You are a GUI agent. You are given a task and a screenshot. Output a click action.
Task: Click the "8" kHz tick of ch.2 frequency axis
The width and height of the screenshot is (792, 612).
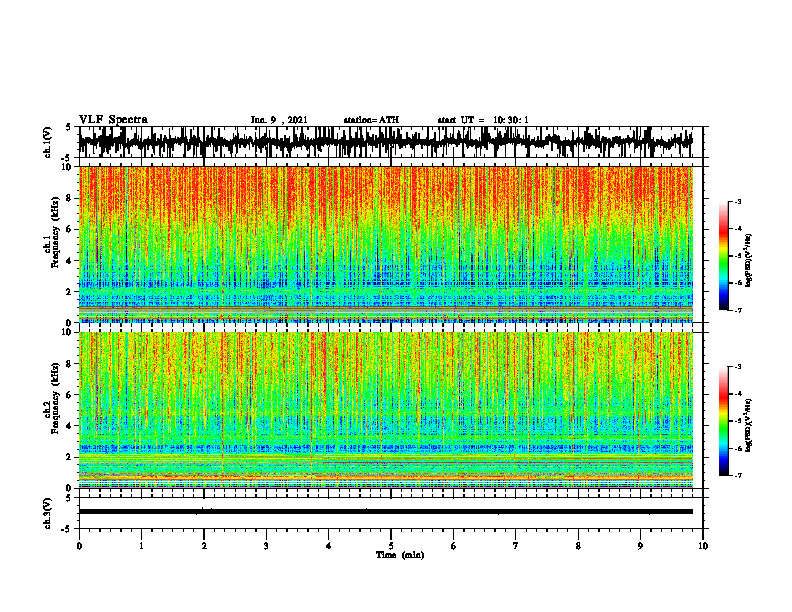click(x=70, y=364)
